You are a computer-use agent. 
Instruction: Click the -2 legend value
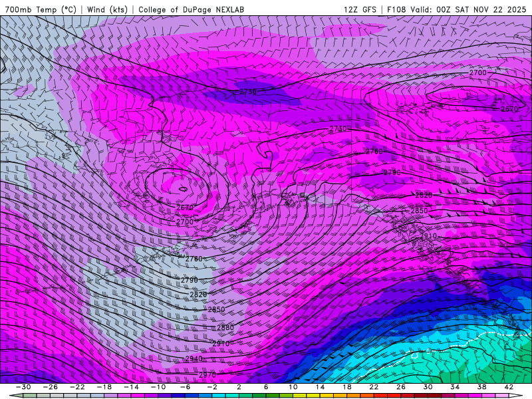click(x=212, y=387)
